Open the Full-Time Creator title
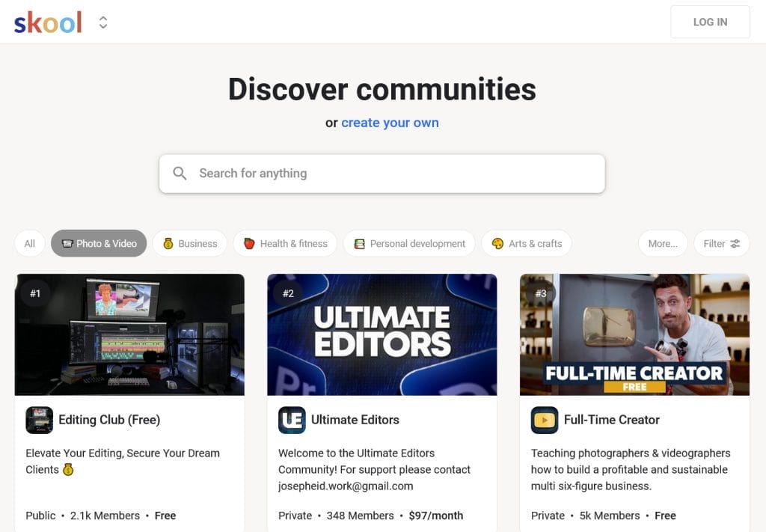The image size is (766, 532). click(x=612, y=420)
